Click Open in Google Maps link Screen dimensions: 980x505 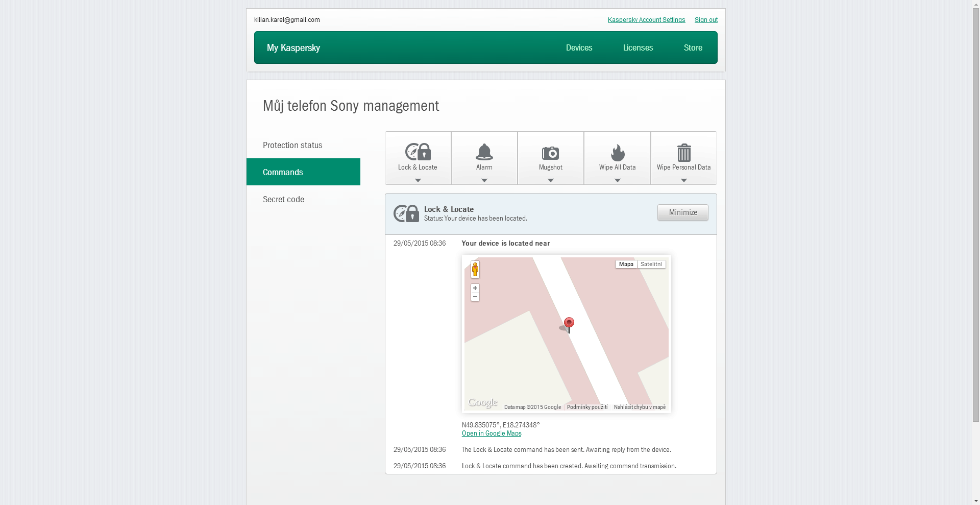click(x=492, y=434)
